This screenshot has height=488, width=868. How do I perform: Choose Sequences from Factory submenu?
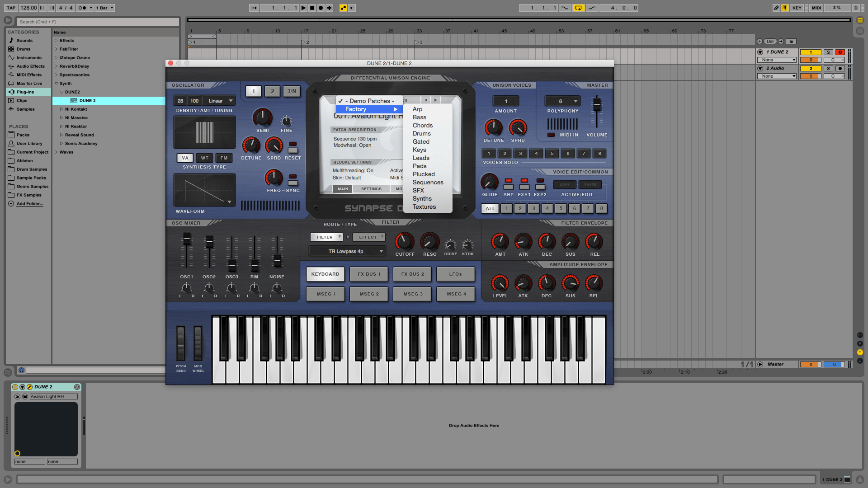pos(428,183)
